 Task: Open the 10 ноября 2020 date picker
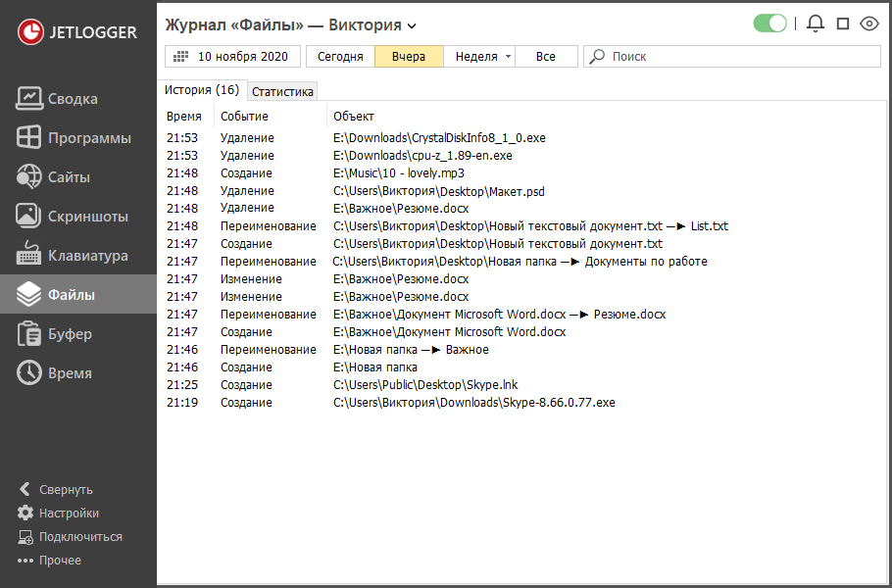click(x=234, y=57)
